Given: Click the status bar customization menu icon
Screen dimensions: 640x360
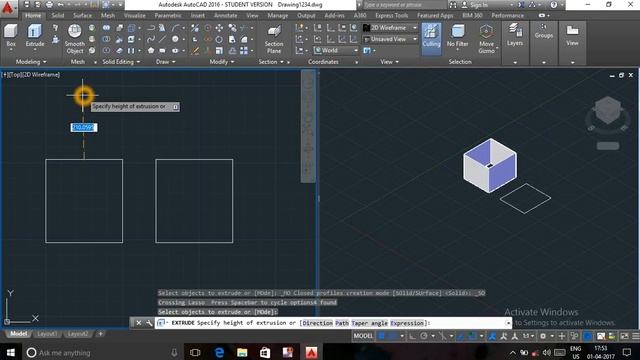Looking at the screenshot, I should [636, 336].
